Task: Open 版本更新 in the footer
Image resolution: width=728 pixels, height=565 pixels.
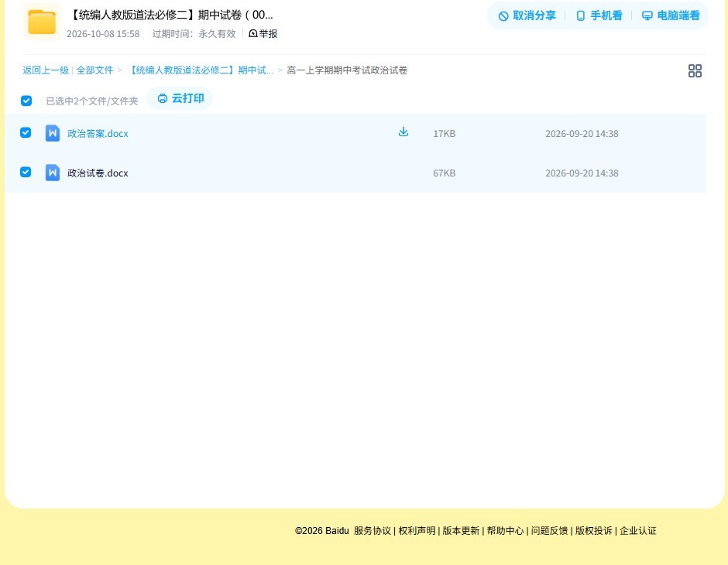Action: coord(461,531)
